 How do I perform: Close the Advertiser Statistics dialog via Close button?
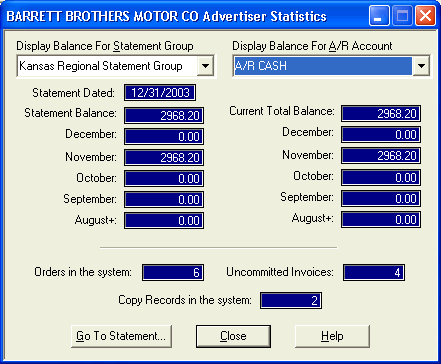tap(233, 336)
